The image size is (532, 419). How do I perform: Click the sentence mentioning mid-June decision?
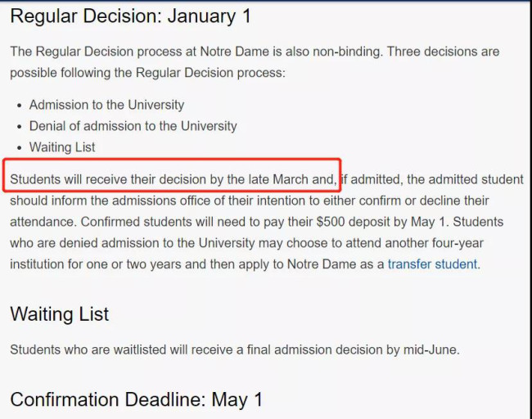(235, 349)
